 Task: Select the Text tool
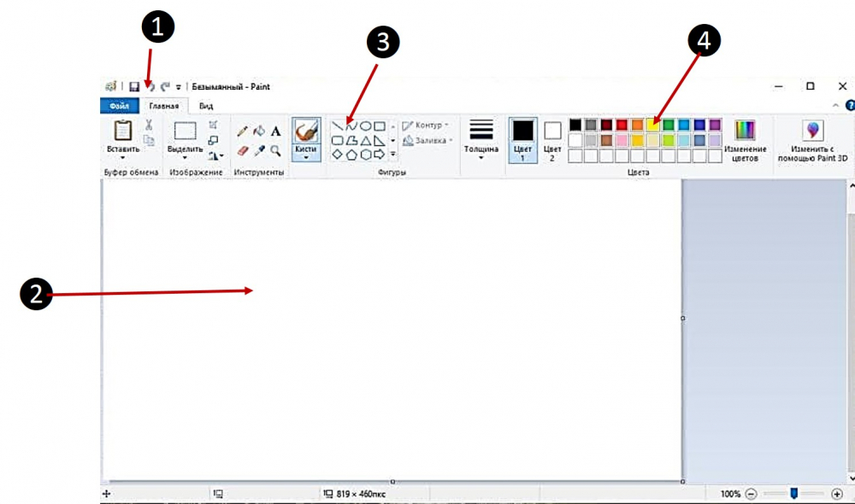coord(275,132)
